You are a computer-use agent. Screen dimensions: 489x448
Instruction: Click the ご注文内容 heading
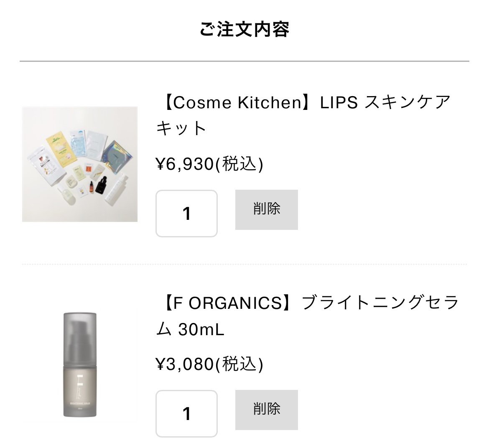pos(244,29)
